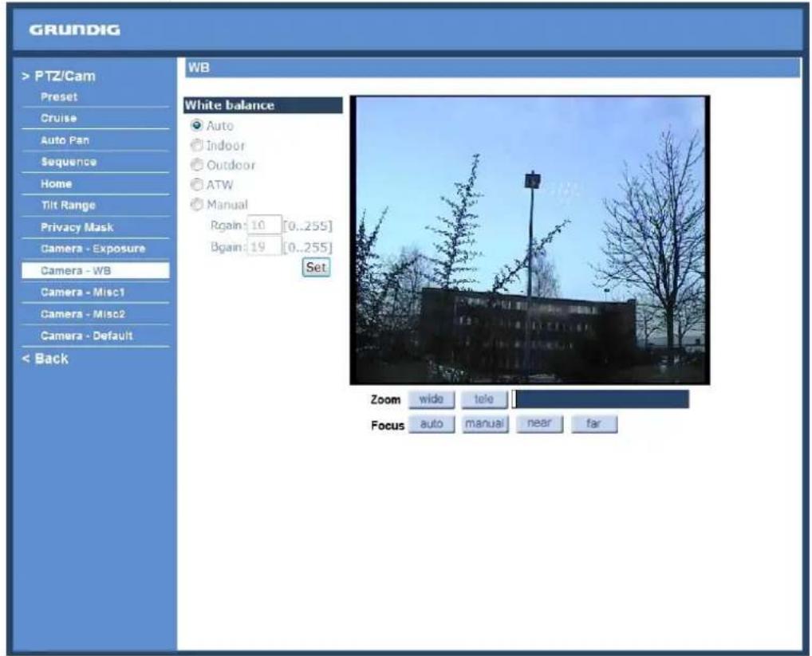This screenshot has height=656, width=812.
Task: Adjust focus with the near button
Action: pyautogui.click(x=539, y=424)
